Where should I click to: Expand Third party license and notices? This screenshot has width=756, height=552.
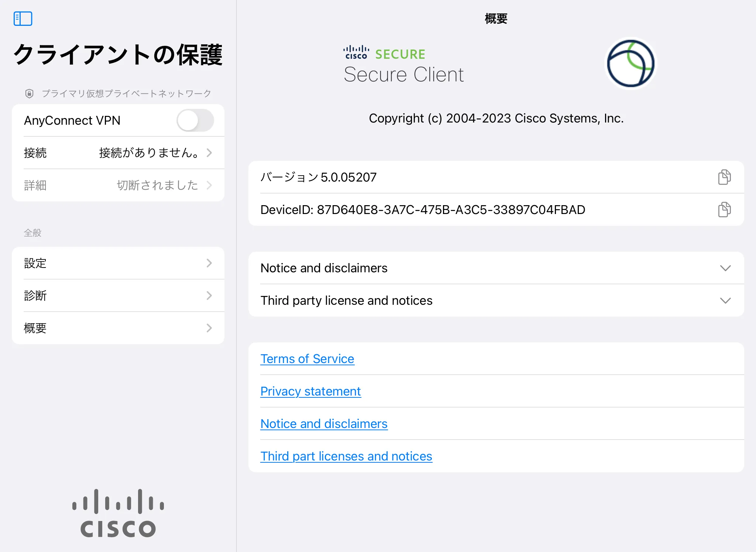pyautogui.click(x=725, y=301)
